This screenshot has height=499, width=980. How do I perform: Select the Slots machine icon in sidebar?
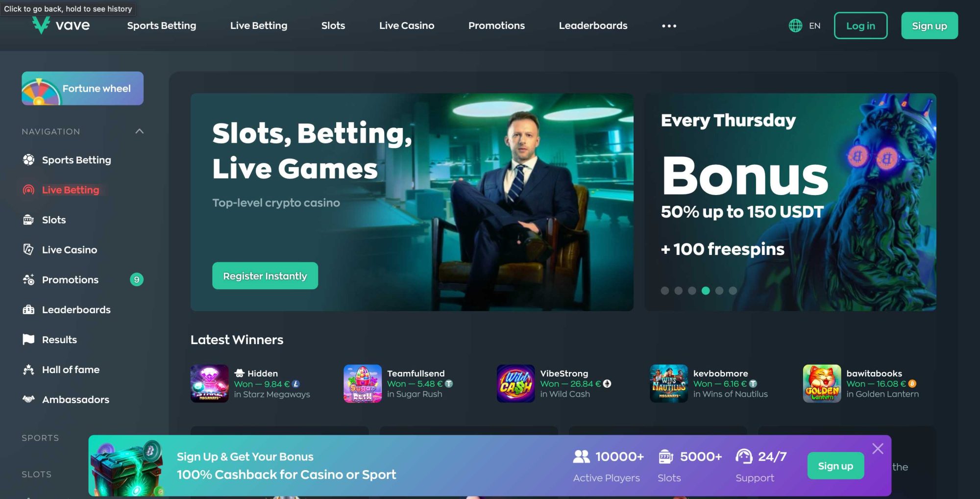[28, 220]
